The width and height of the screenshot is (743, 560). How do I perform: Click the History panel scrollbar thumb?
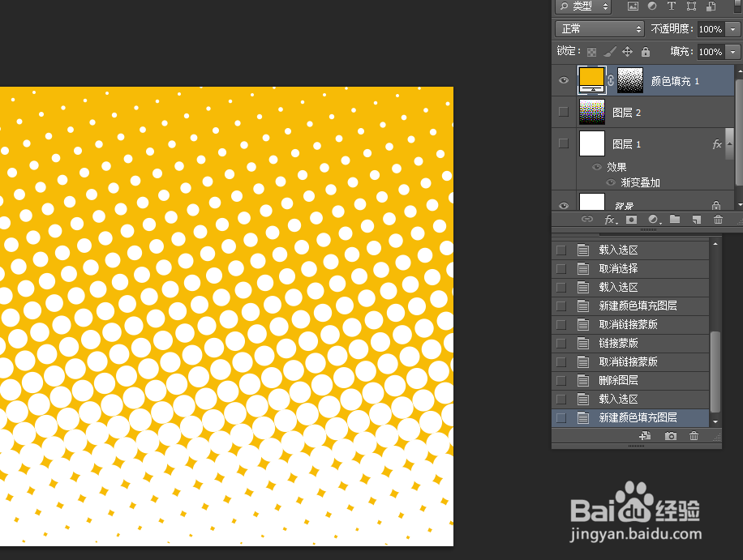pyautogui.click(x=715, y=372)
